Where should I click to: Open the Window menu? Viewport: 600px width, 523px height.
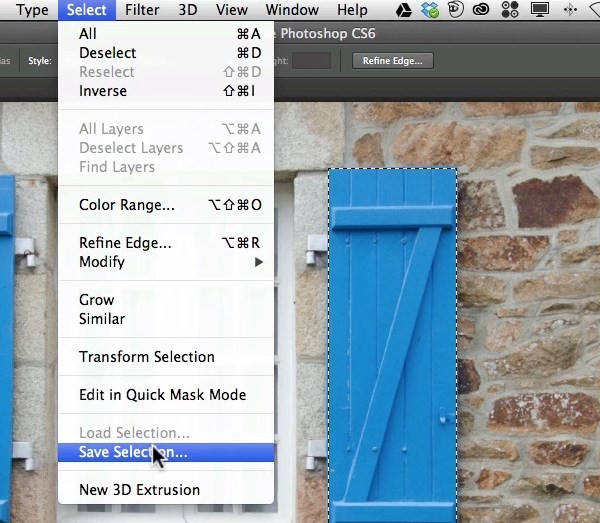coord(292,10)
